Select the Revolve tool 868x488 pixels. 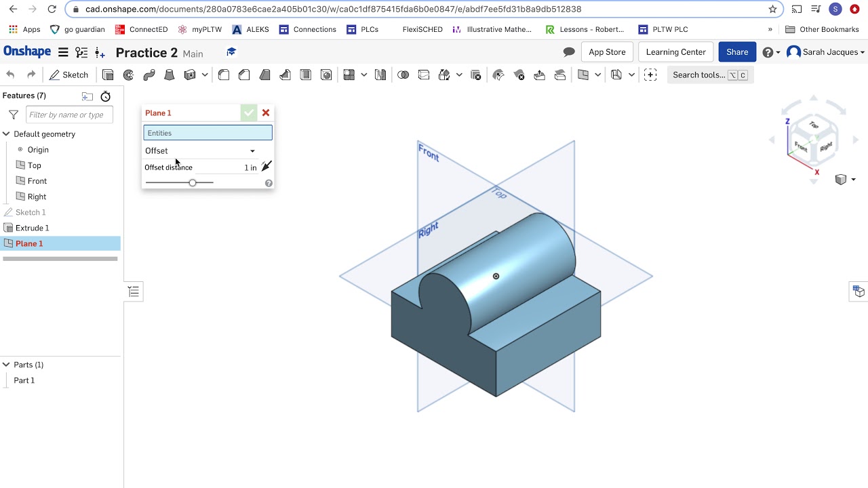128,75
